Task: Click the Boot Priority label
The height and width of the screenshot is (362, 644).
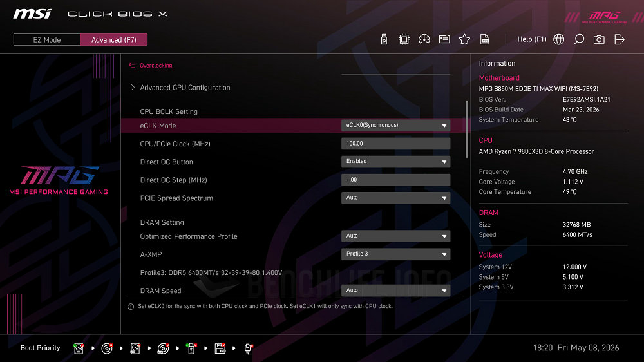Action: 40,348
